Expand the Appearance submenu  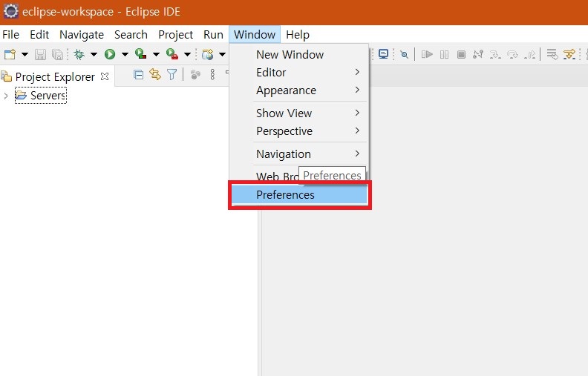click(x=299, y=90)
